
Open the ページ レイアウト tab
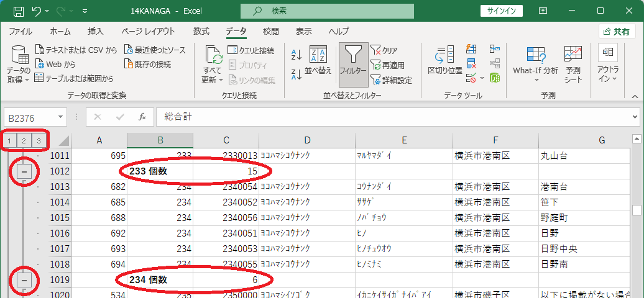(149, 31)
